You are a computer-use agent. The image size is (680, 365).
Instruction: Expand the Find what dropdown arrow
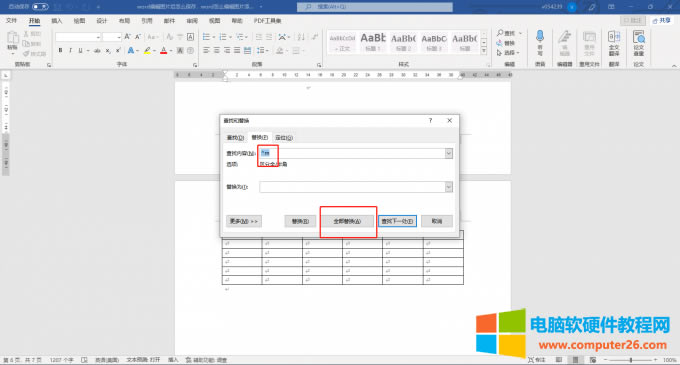pos(448,153)
